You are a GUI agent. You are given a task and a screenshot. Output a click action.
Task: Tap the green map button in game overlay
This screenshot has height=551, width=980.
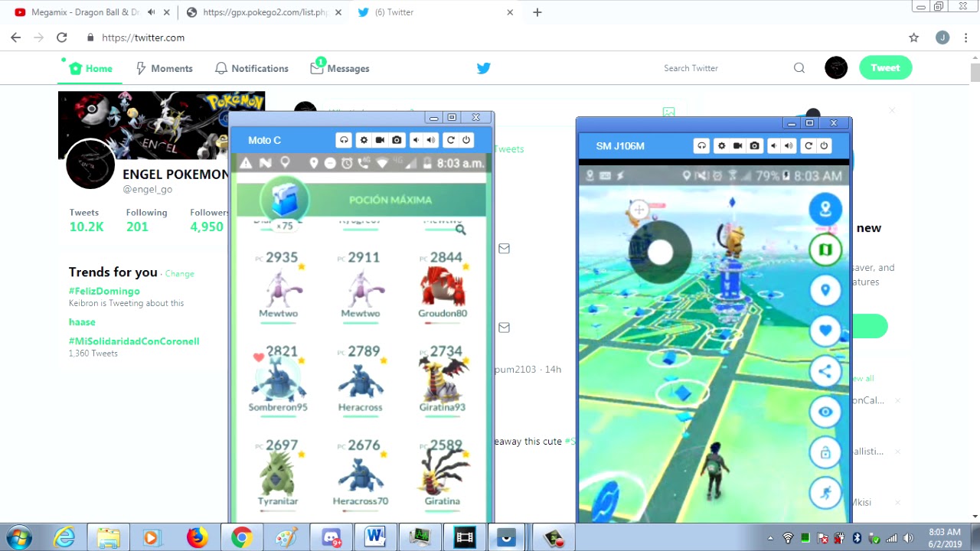coord(825,249)
